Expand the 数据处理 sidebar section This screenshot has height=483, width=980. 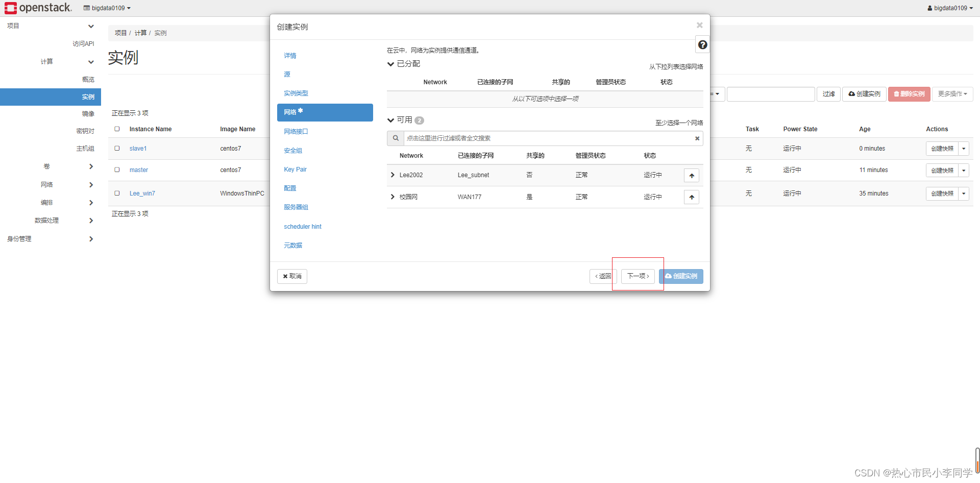(x=91, y=221)
